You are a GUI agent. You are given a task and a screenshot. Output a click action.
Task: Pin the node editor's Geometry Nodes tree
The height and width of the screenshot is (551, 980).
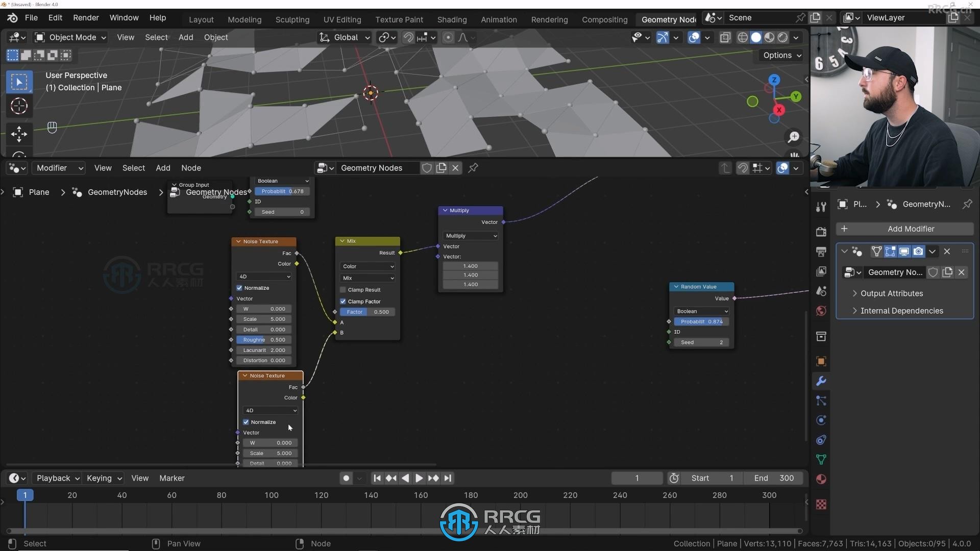(473, 168)
